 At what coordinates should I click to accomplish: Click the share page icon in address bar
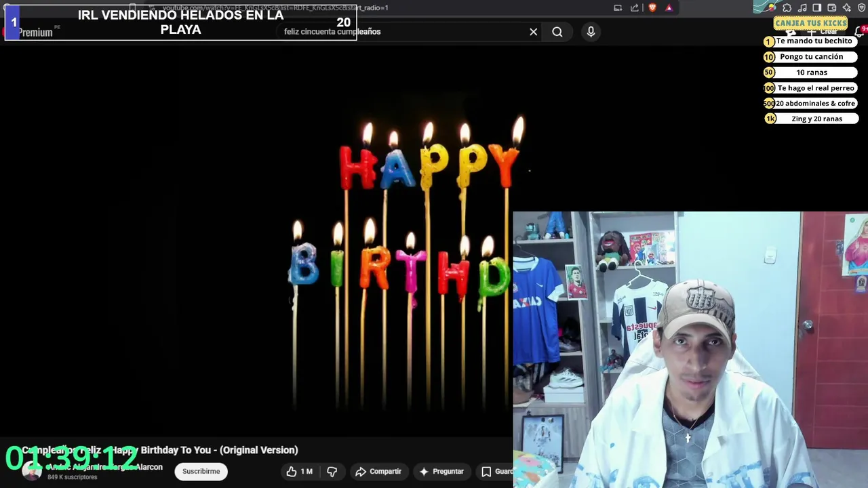(x=635, y=8)
